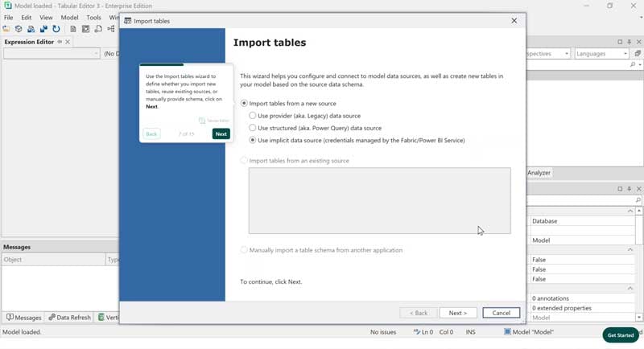The width and height of the screenshot is (644, 349).
Task: Collapse properties category chevron above annotations
Action: [x=630, y=289]
